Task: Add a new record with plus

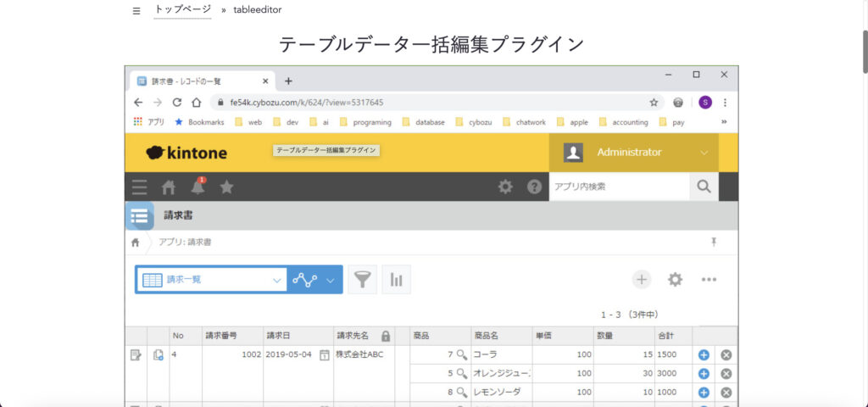Action: (x=642, y=280)
